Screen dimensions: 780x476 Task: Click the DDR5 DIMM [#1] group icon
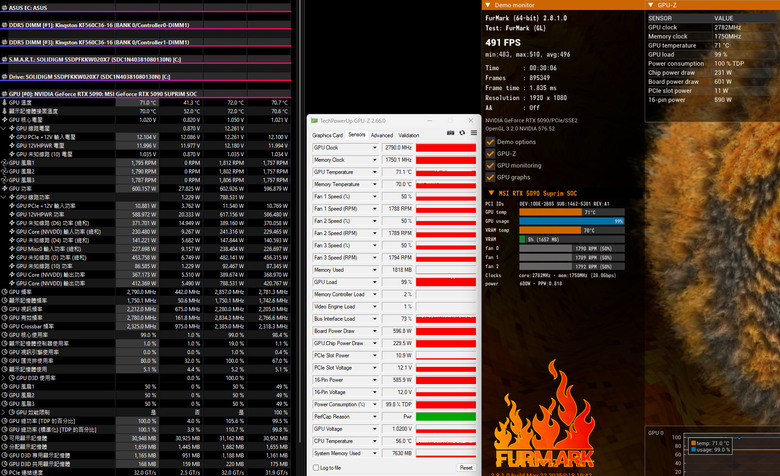point(4,25)
